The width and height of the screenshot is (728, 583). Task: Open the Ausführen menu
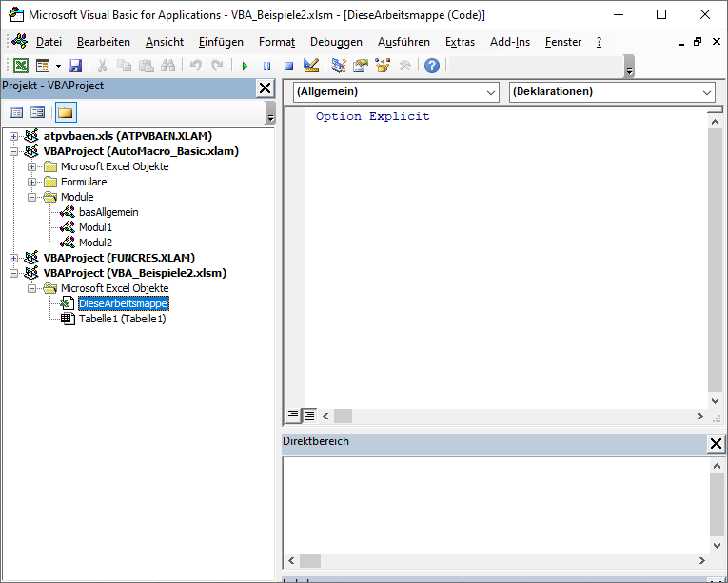[403, 42]
